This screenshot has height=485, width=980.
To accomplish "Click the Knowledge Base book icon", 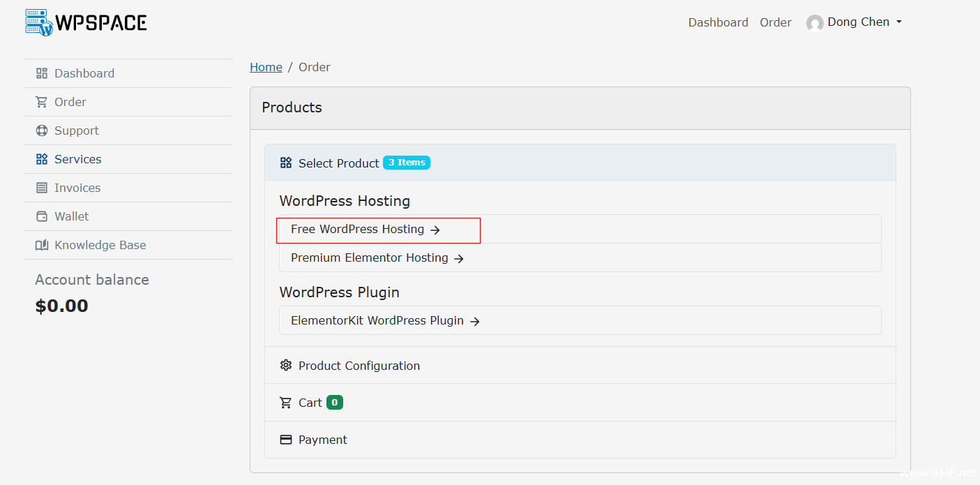I will [x=42, y=245].
